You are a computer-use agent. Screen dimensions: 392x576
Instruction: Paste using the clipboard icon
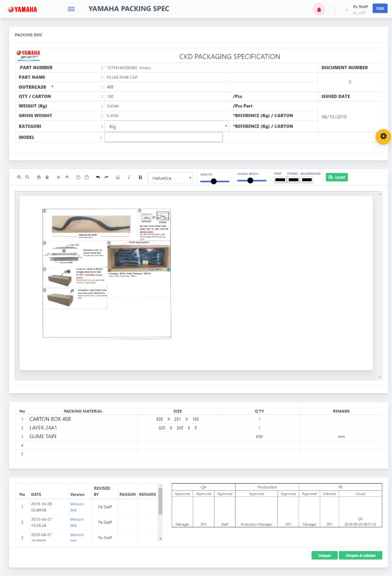tap(87, 177)
